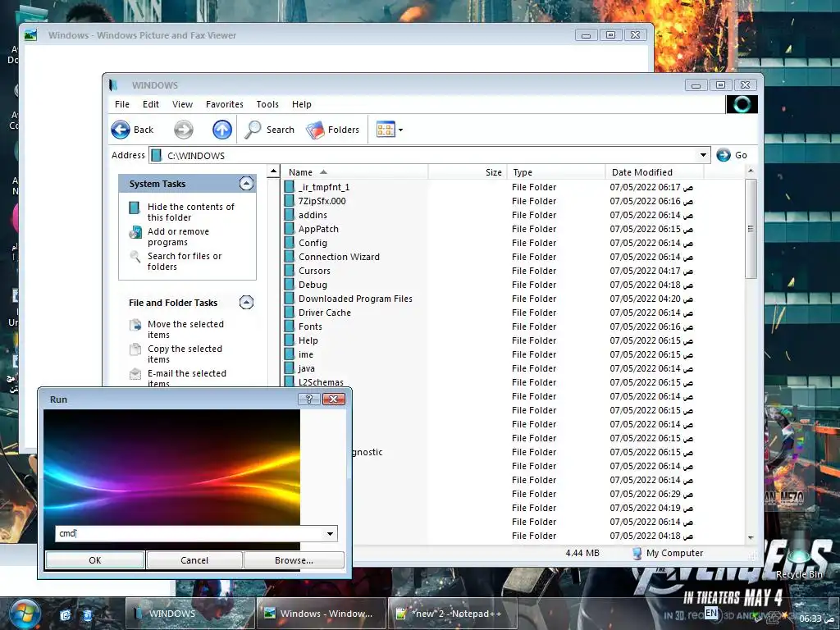Sort by the Size column header
The image size is (840, 630).
[x=467, y=172]
